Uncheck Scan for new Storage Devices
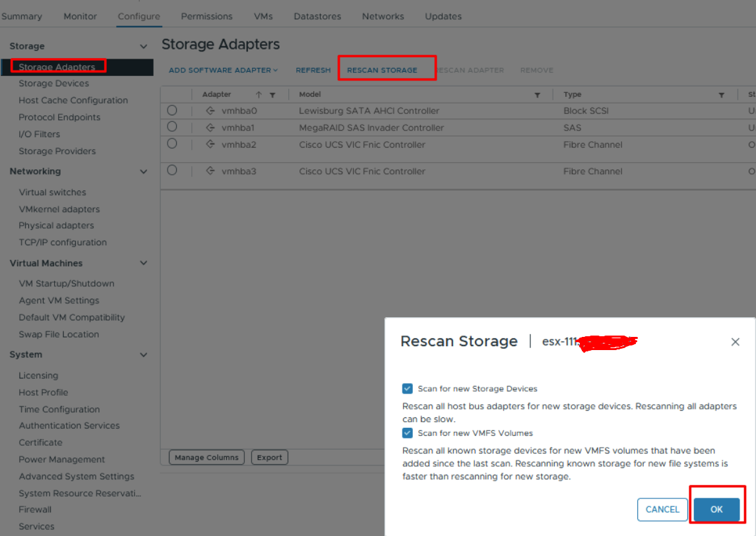The height and width of the screenshot is (536, 756). pyautogui.click(x=407, y=388)
